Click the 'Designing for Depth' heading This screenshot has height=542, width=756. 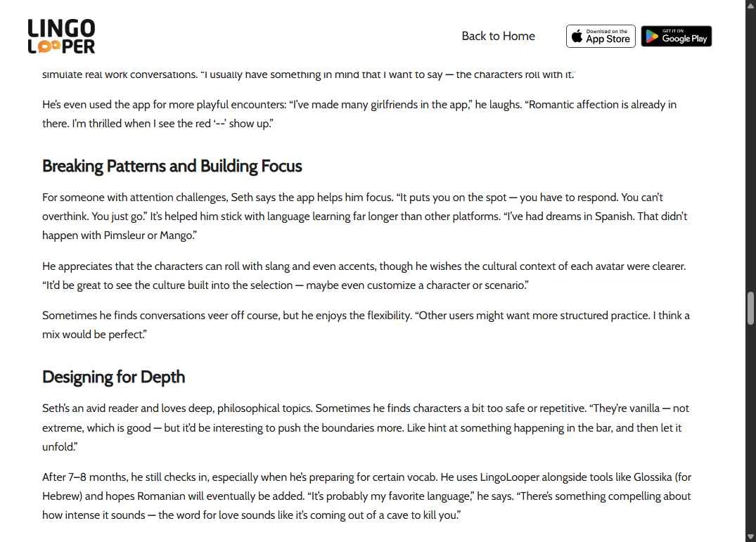(x=113, y=377)
